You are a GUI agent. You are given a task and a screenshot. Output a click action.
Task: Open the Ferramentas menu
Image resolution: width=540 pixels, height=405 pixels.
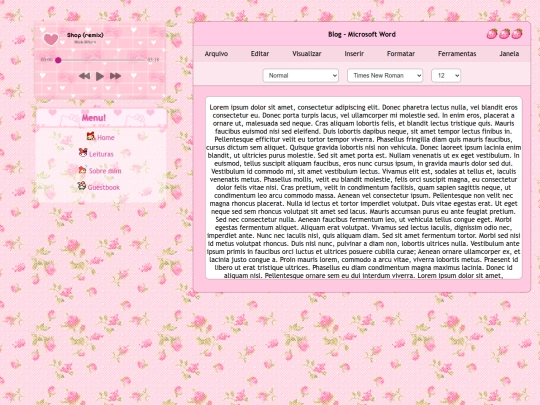coord(457,54)
